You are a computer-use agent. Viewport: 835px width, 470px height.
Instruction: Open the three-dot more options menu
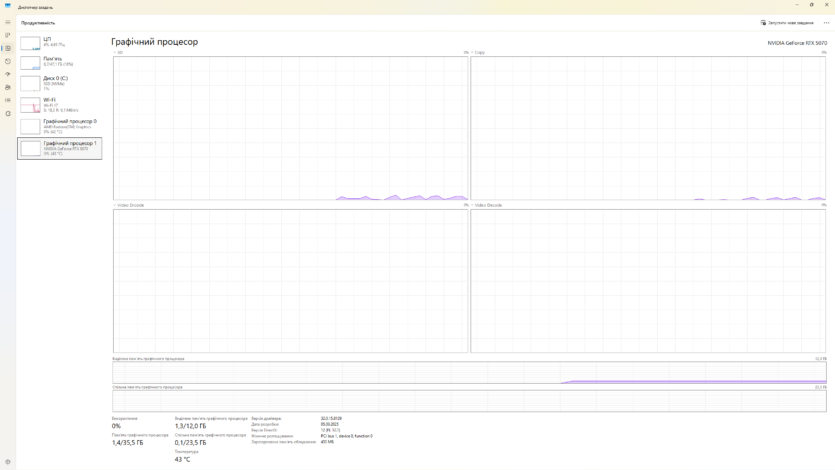point(826,22)
